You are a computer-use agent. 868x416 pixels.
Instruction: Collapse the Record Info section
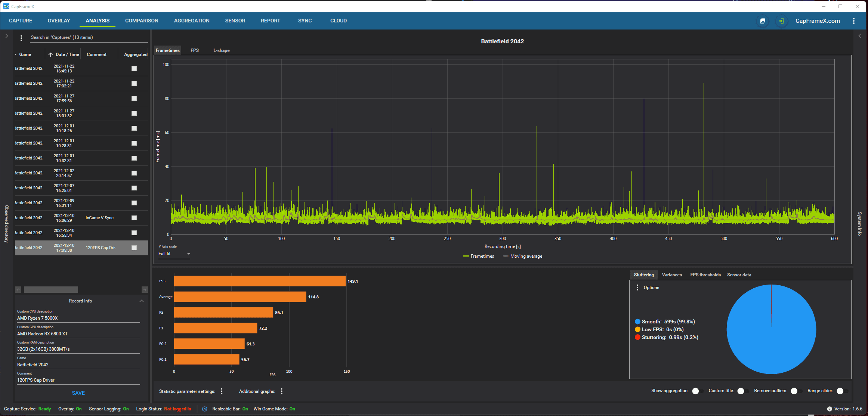point(142,301)
